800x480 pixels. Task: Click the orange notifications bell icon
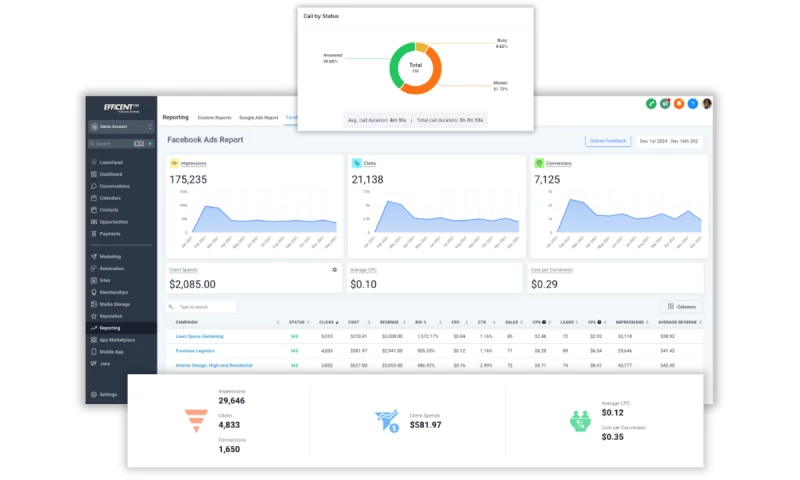pos(679,103)
